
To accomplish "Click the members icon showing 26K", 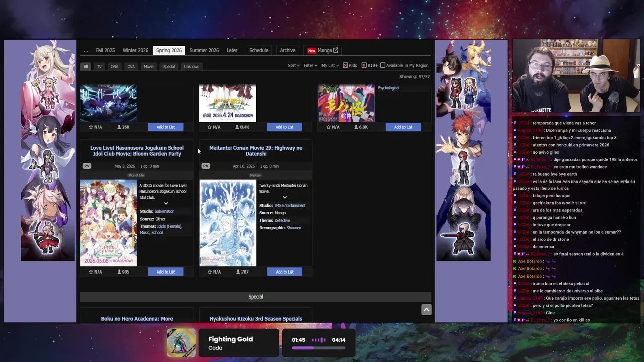I will point(119,127).
